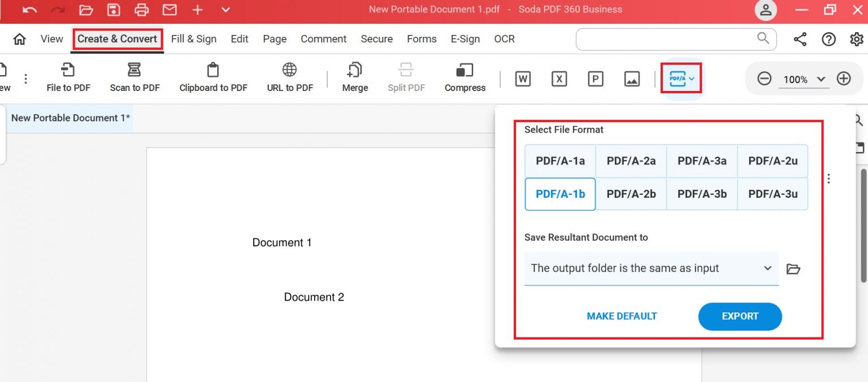
Task: Convert PDF to Word with W icon
Action: pyautogui.click(x=523, y=79)
